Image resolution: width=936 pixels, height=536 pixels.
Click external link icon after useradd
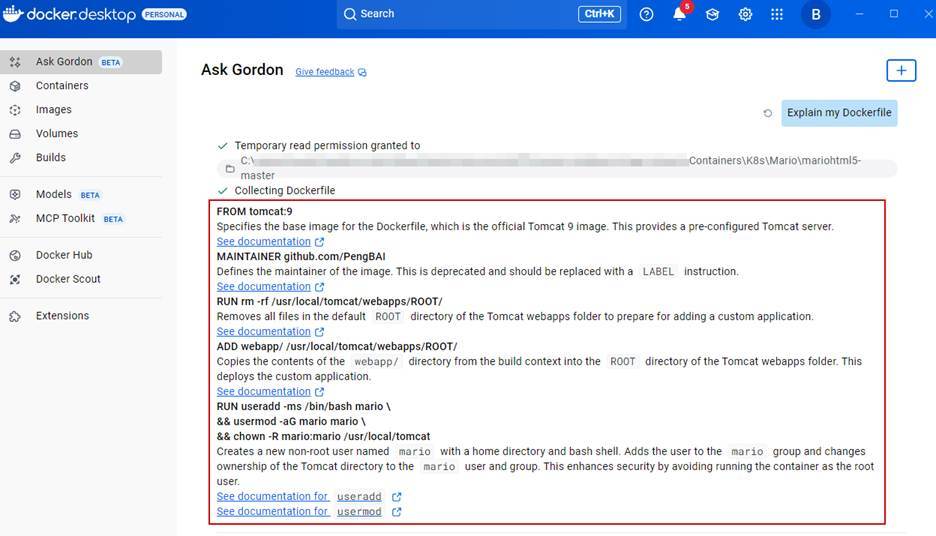click(x=396, y=497)
